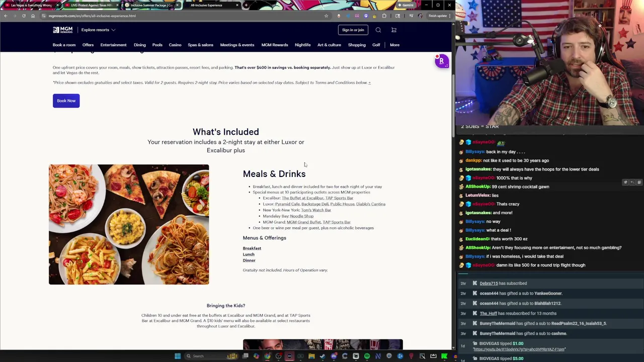Click the browser address bar URL

92,16
